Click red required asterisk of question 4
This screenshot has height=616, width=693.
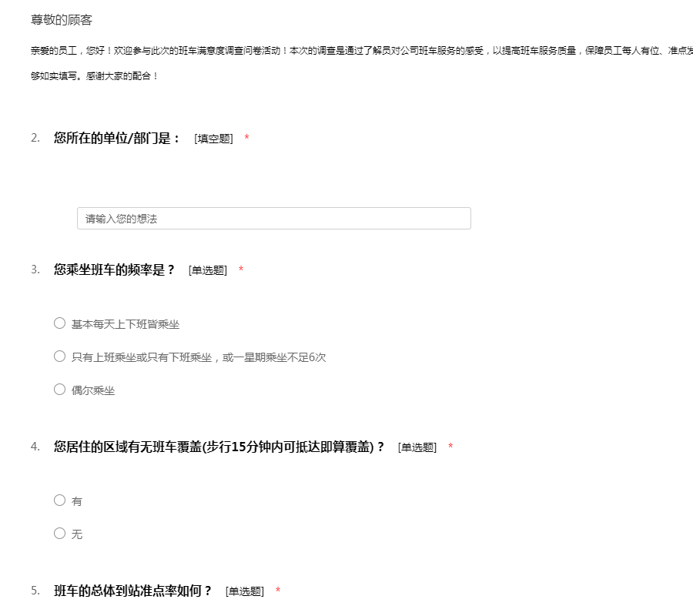(x=450, y=447)
